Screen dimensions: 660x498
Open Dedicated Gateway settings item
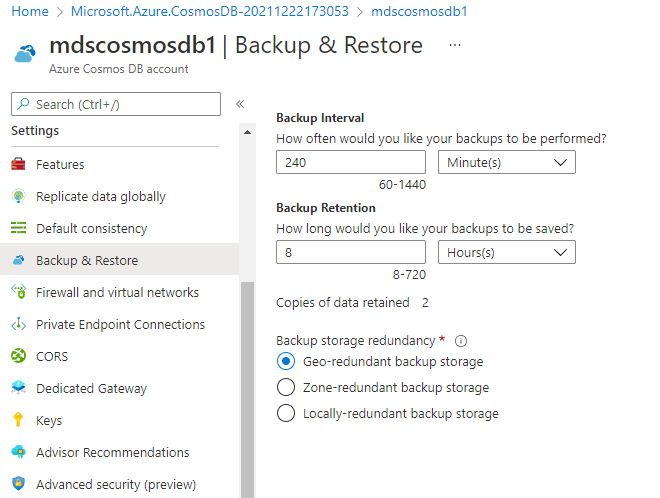pos(91,388)
